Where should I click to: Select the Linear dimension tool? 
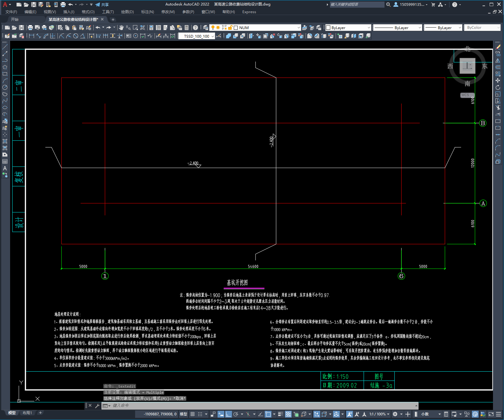31,36
